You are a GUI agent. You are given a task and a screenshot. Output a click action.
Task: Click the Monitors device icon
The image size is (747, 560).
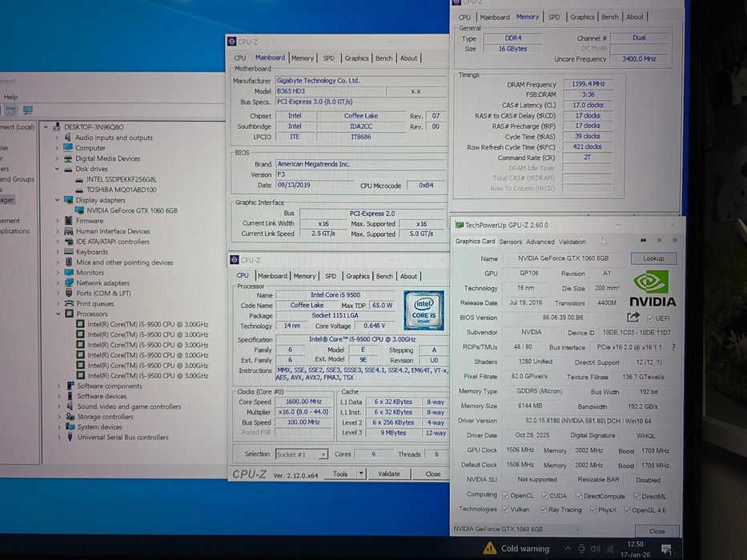click(69, 272)
